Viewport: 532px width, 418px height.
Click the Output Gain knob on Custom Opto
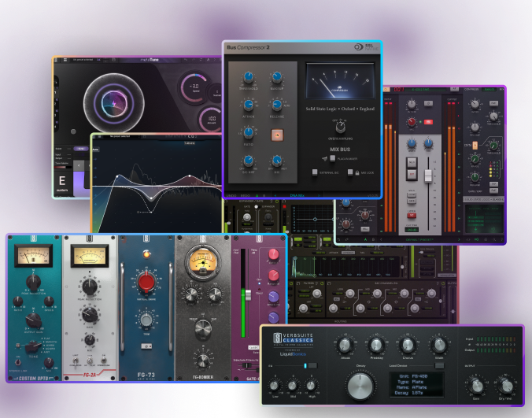click(x=34, y=320)
